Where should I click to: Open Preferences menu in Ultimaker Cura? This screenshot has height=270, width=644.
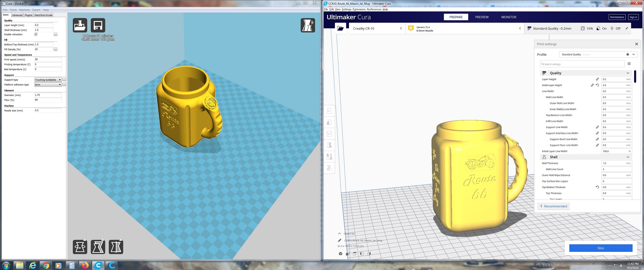tap(374, 9)
